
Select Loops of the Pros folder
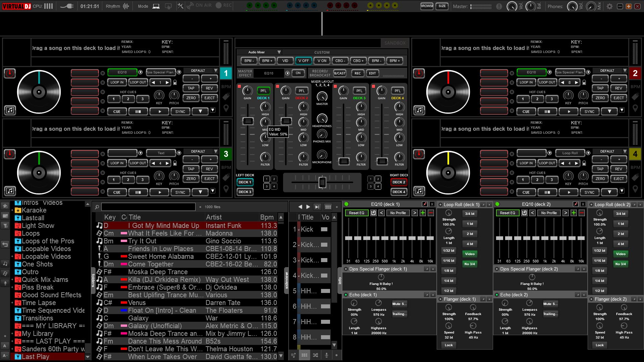pos(48,241)
